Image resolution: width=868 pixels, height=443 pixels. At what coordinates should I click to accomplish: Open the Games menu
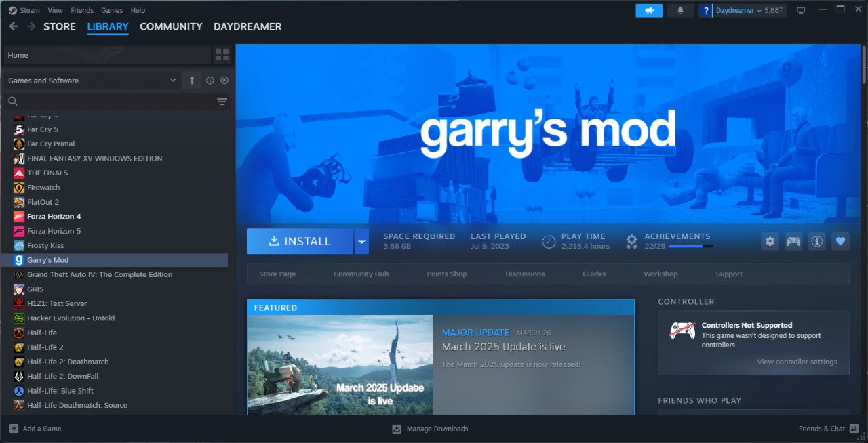pyautogui.click(x=112, y=10)
